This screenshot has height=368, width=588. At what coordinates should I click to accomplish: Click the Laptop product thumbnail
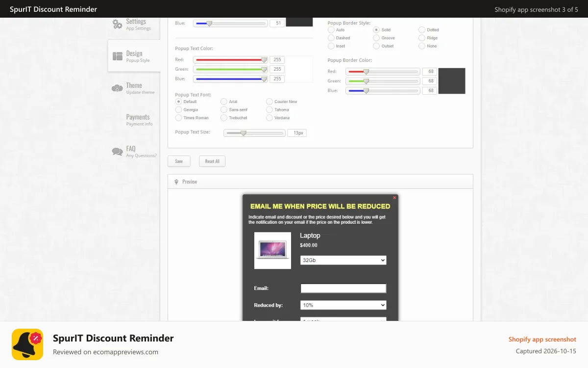(272, 250)
